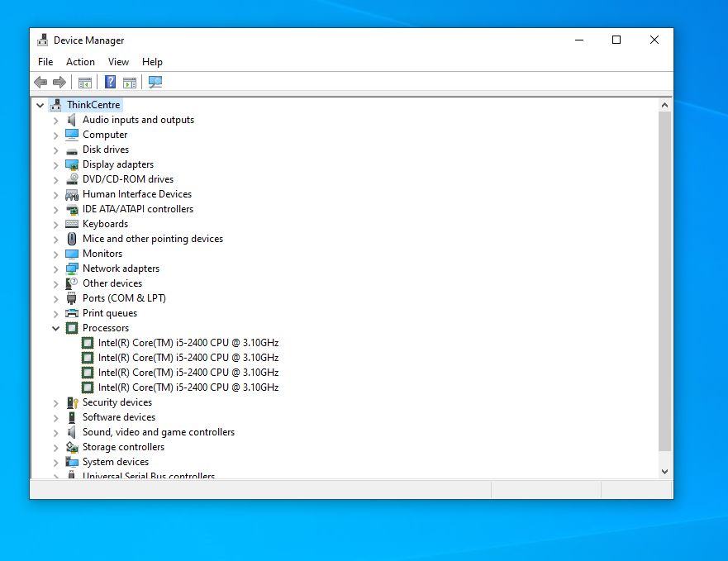728x561 pixels.
Task: Click the scrollbar down arrow
Action: coord(664,472)
